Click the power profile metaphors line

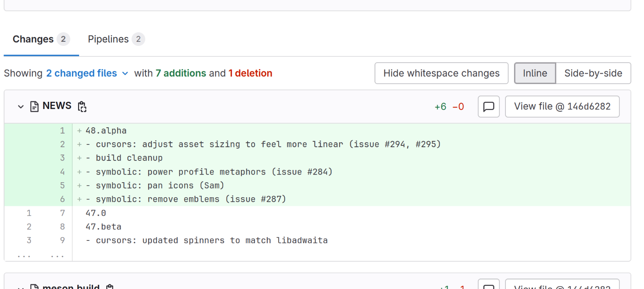[209, 172]
